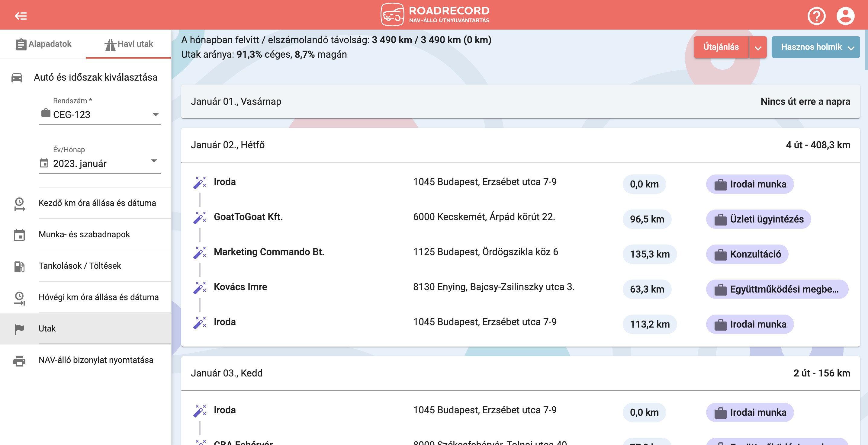The height and width of the screenshot is (445, 868).
Task: Click the magic wand icon beside Kovács Imre
Action: 199,288
